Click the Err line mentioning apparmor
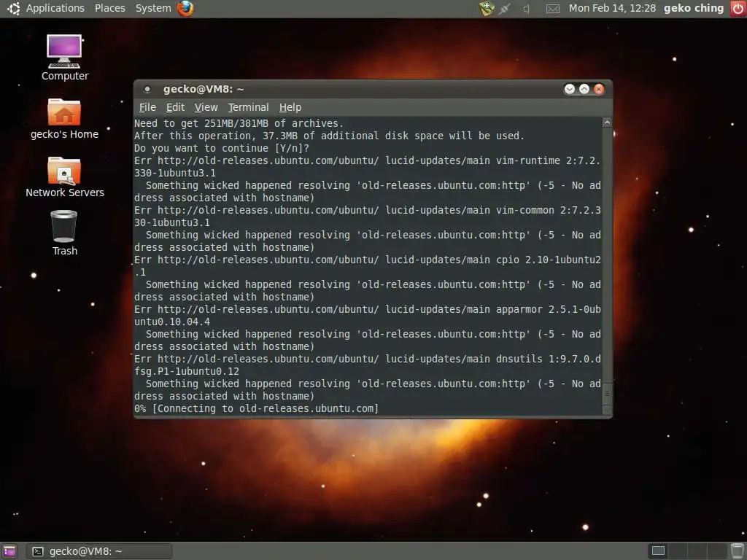 click(x=368, y=309)
